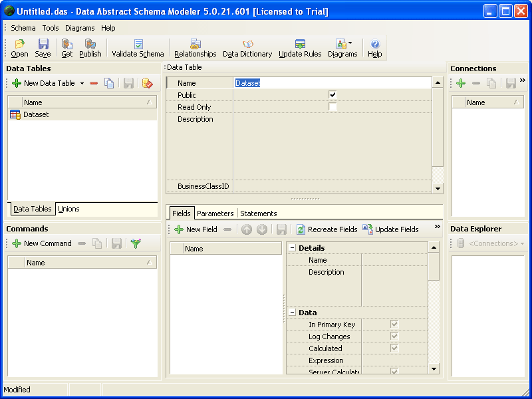The width and height of the screenshot is (532, 399).
Task: Click the funnel icon in Commands toolbar
Action: tap(136, 243)
